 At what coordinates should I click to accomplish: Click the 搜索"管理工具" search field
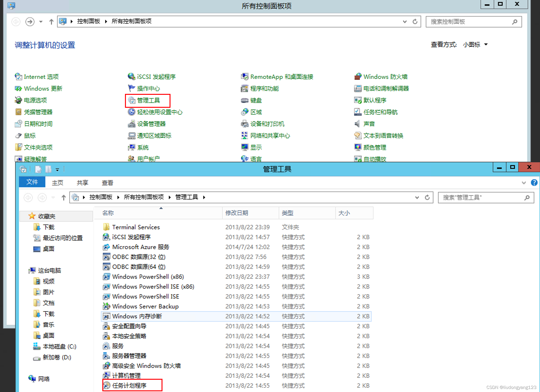[x=486, y=197]
